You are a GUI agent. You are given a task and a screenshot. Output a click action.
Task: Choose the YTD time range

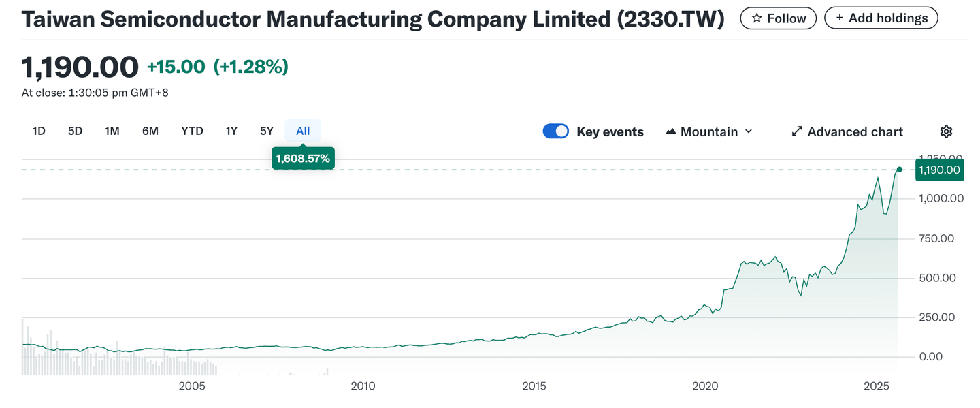(x=192, y=131)
